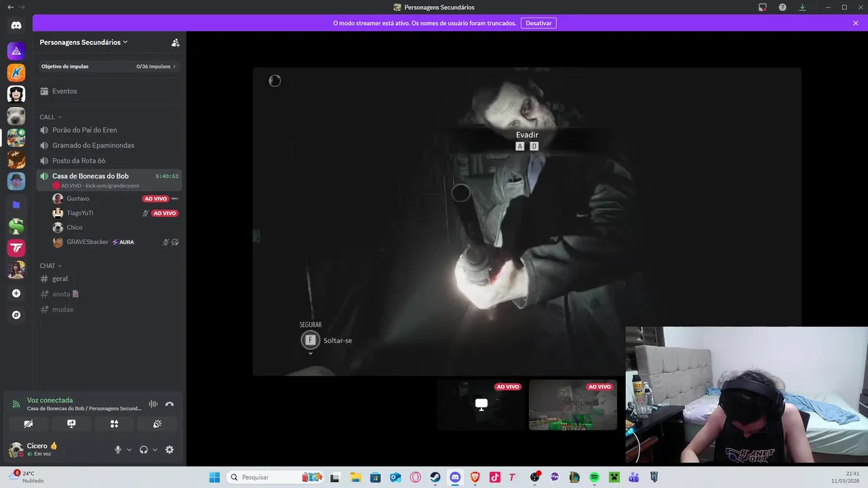
Task: Click the main game stream view
Action: pyautogui.click(x=527, y=221)
